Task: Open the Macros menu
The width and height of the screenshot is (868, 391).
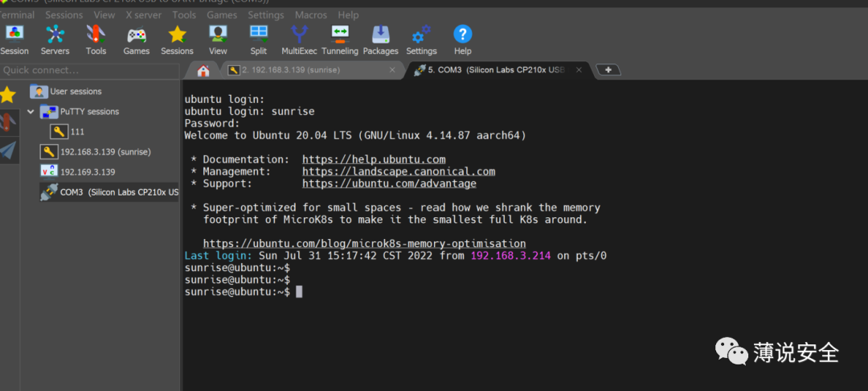Action: tap(310, 14)
